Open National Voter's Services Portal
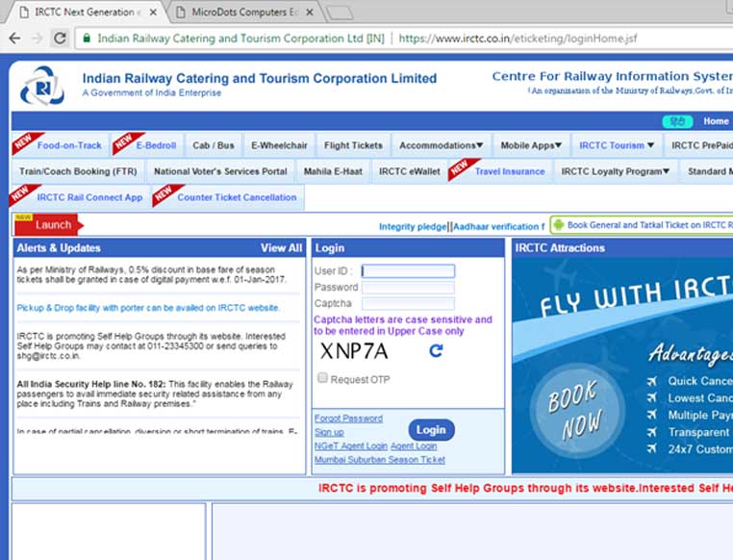Screen dimensions: 733x560 tap(220, 171)
